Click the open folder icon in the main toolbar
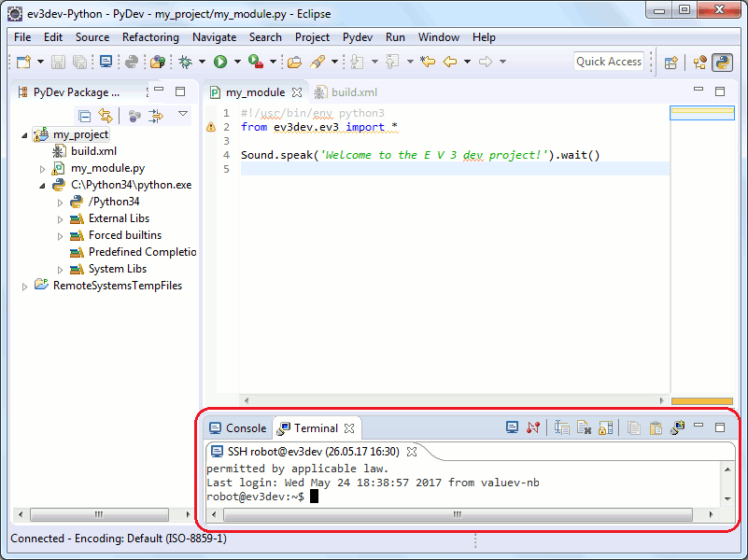 295,62
